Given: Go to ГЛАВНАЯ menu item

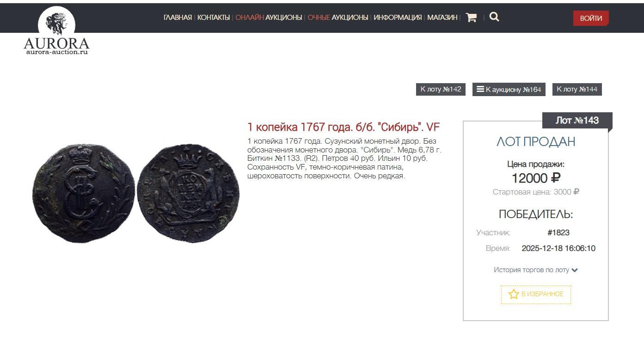Looking at the screenshot, I should pos(178,18).
